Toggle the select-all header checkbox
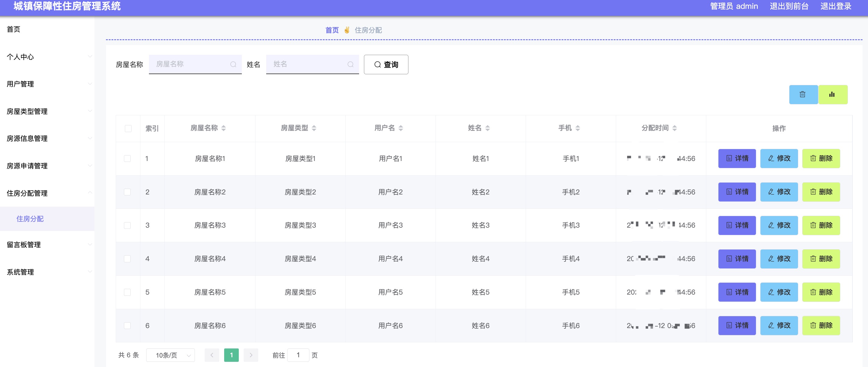The image size is (868, 367). (x=128, y=128)
